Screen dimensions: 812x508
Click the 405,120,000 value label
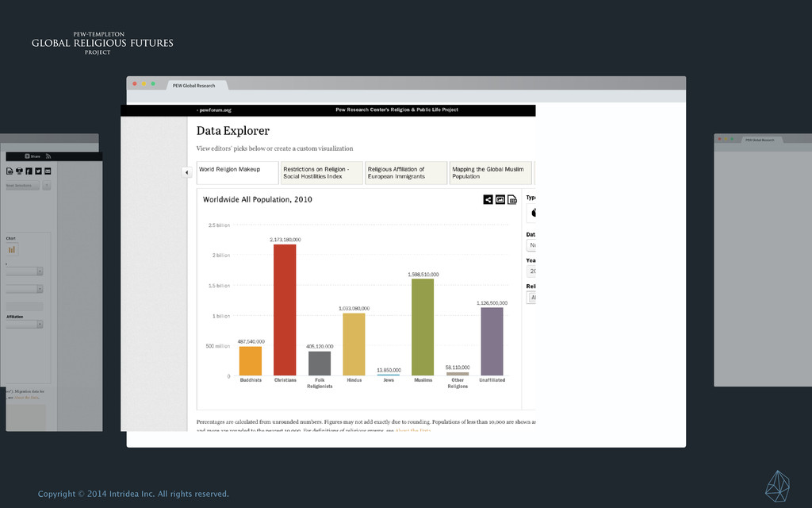[320, 346]
